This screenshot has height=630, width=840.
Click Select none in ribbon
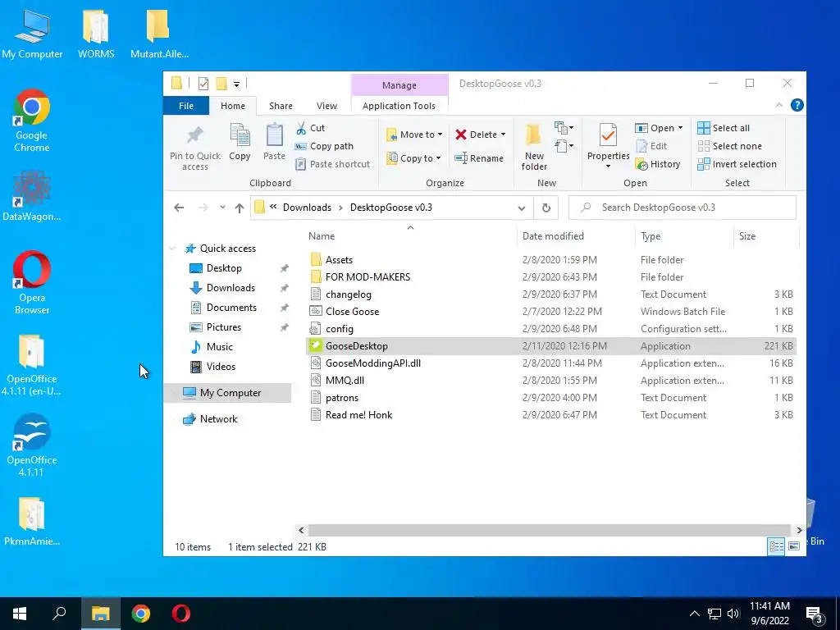pos(729,146)
